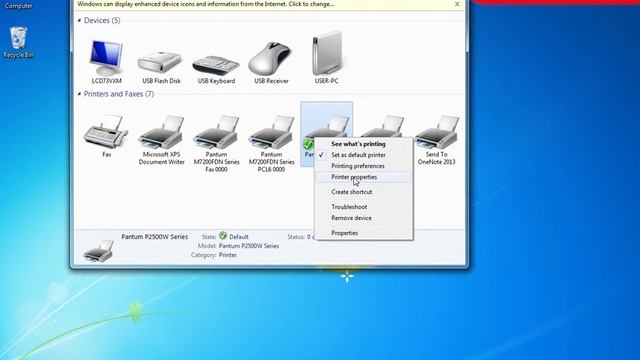Select the LCD73VXM monitor device icon
Screen dimensions: 640x360
pyautogui.click(x=107, y=58)
